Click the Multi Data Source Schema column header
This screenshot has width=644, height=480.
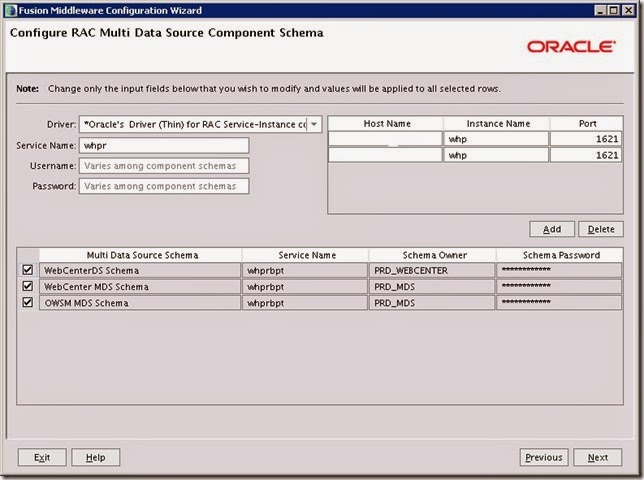[x=141, y=255]
